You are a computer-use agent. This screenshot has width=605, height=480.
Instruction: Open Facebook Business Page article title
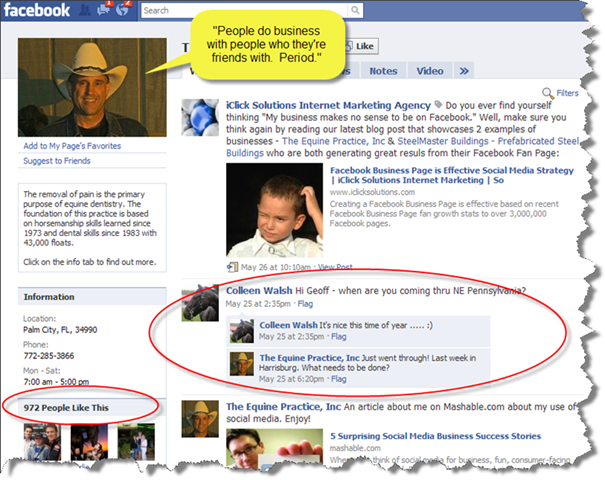(451, 175)
